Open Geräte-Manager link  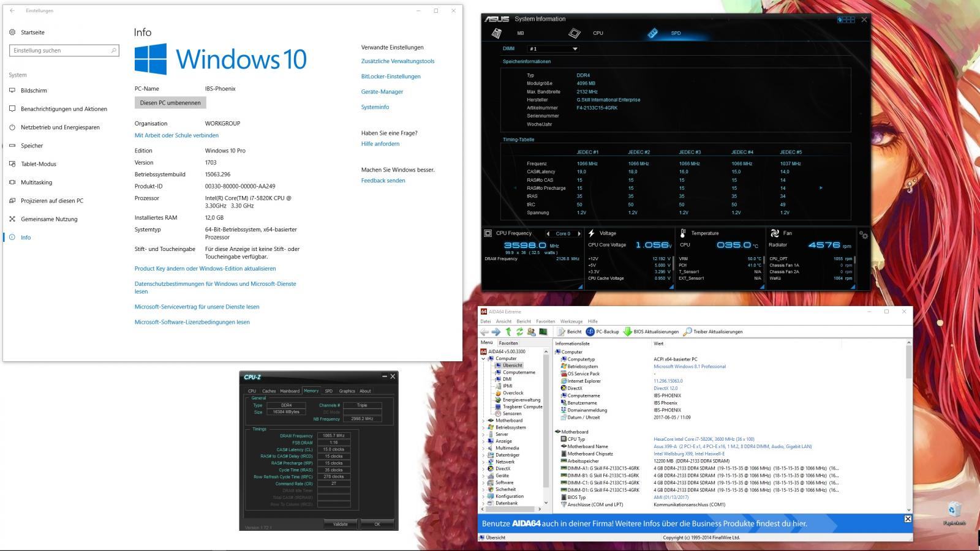click(382, 92)
